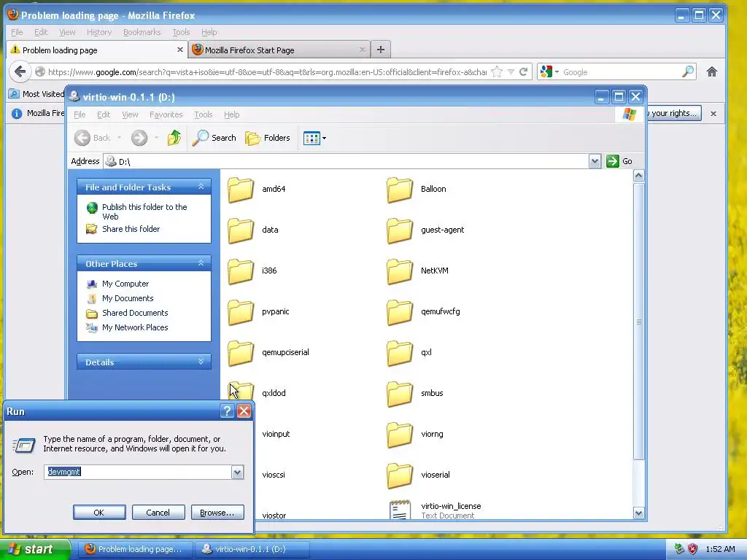Open the Explorer Favorites menu

166,114
